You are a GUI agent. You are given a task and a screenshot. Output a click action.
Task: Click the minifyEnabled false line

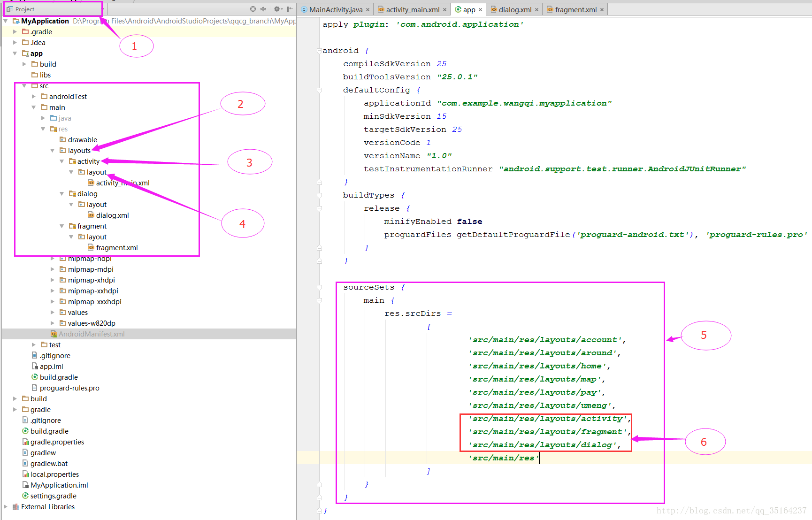pyautogui.click(x=433, y=221)
